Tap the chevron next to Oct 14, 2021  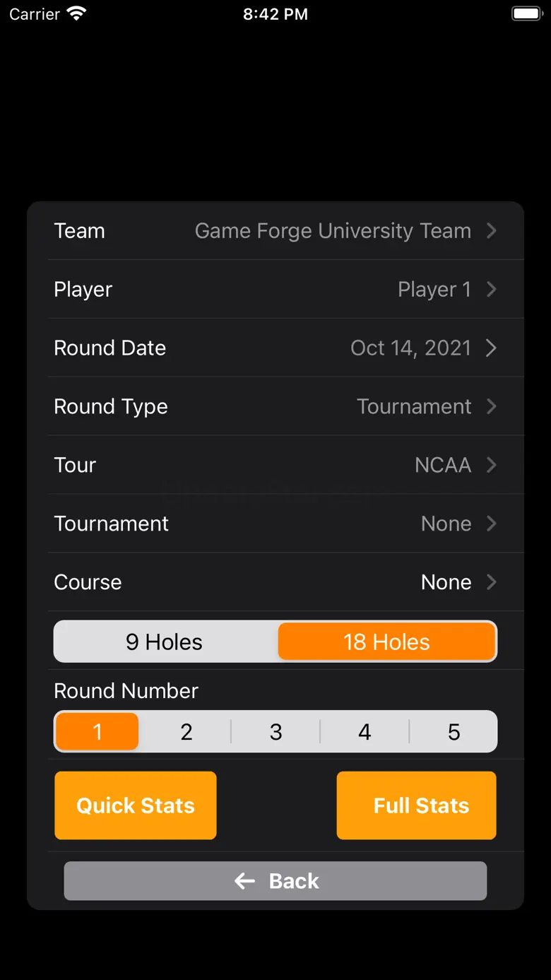pyautogui.click(x=492, y=348)
